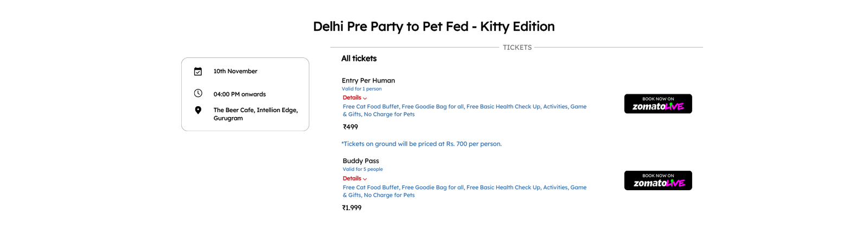Click the calendar icon beside 10th November
This screenshot has width=868, height=226.
coord(198,72)
